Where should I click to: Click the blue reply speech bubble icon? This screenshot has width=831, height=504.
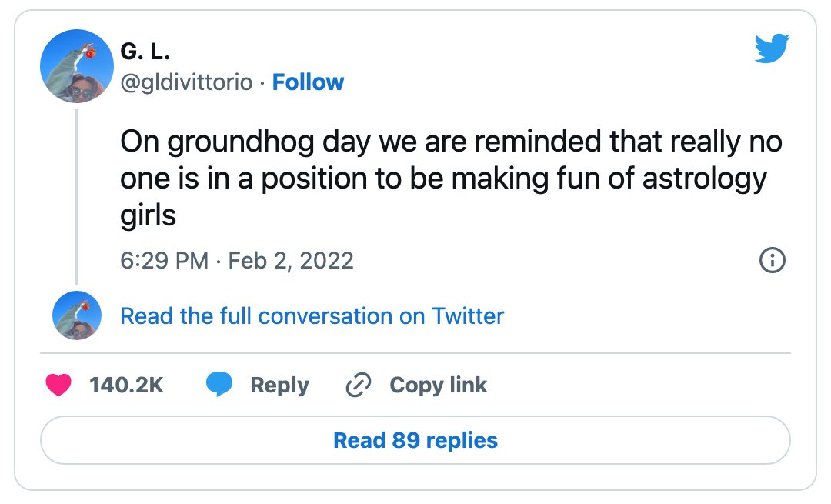pyautogui.click(x=219, y=385)
